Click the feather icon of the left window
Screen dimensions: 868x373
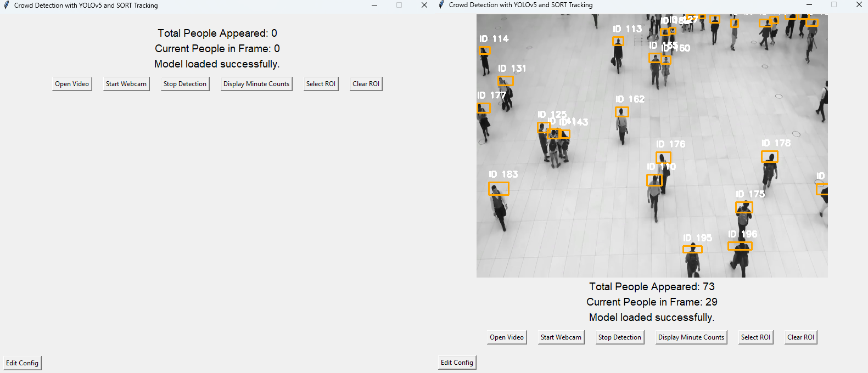7,5
